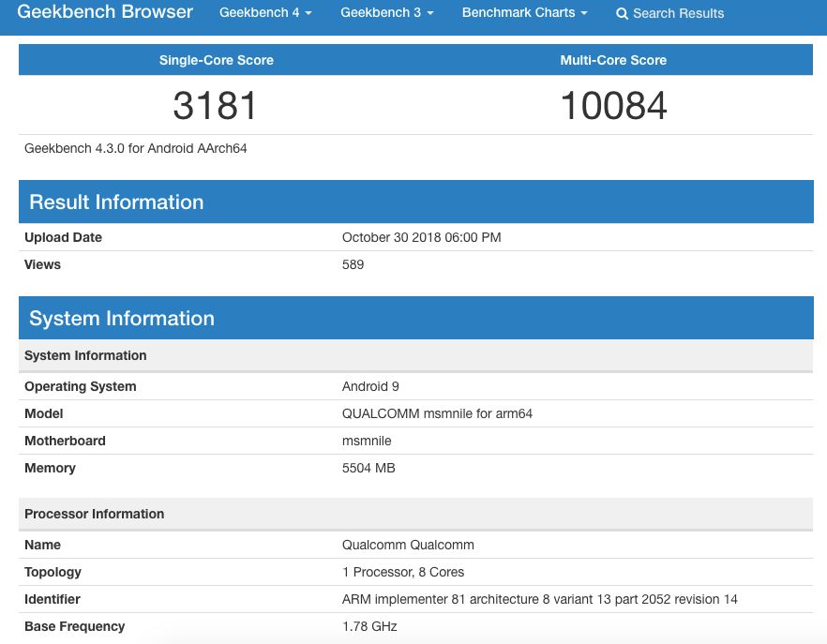Click the multi-core score 10084
The height and width of the screenshot is (644, 827).
[x=613, y=105]
